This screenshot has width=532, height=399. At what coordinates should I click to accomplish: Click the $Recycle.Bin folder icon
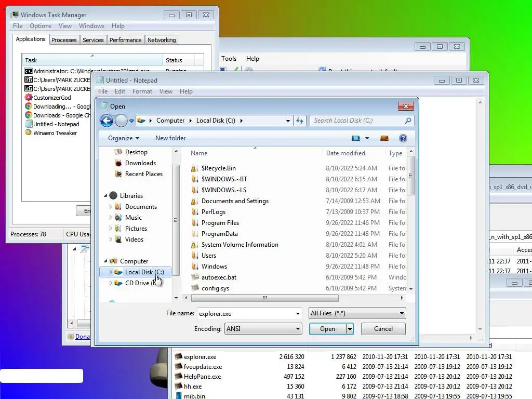[x=194, y=168]
